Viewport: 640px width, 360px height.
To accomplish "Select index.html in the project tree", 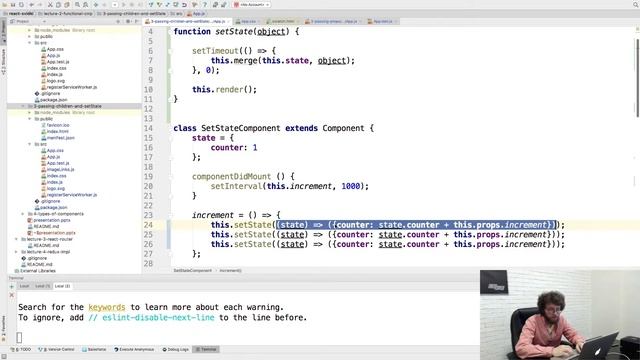I will (55, 131).
